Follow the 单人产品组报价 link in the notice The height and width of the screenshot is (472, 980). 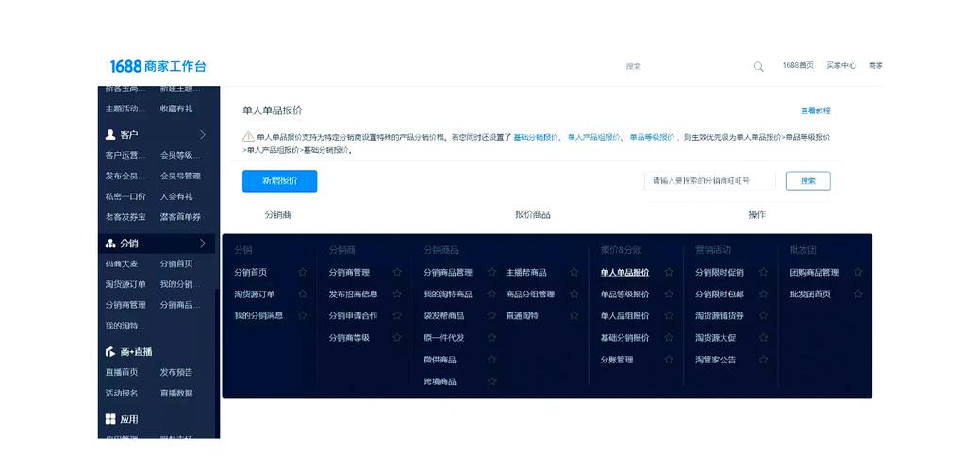[593, 137]
